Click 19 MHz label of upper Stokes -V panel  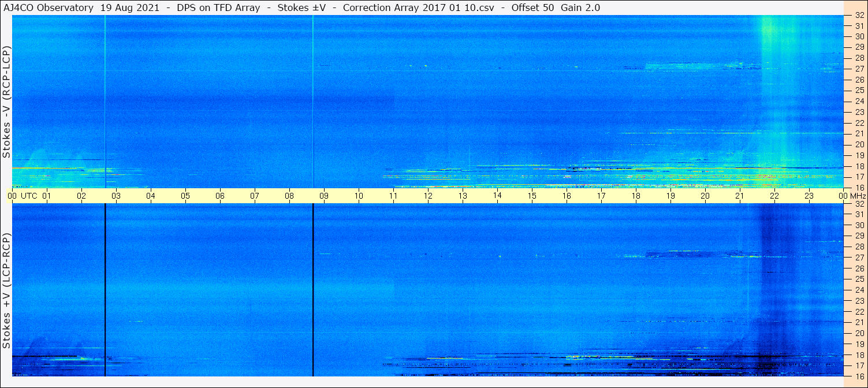(x=859, y=155)
